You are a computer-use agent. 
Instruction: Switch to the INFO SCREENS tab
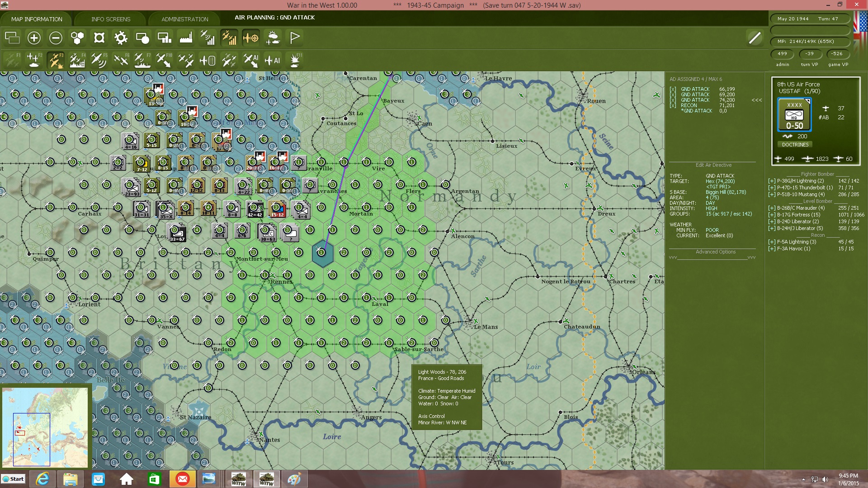[110, 19]
